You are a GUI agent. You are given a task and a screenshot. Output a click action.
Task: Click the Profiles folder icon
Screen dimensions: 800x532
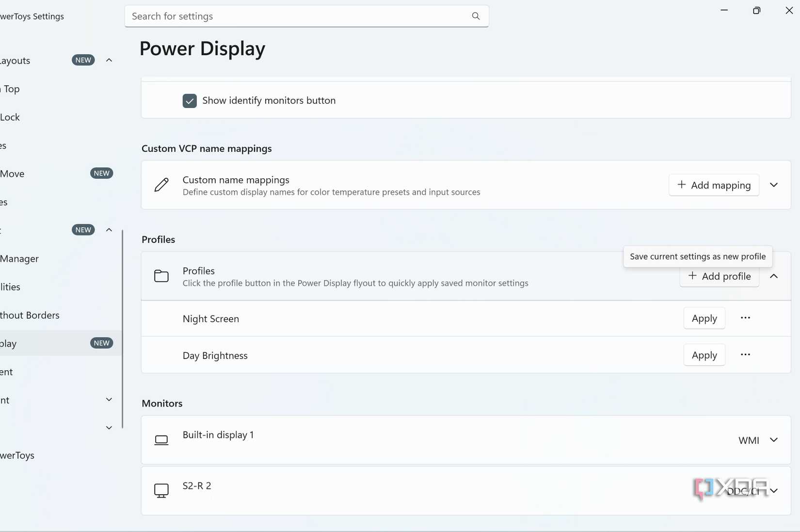click(161, 276)
